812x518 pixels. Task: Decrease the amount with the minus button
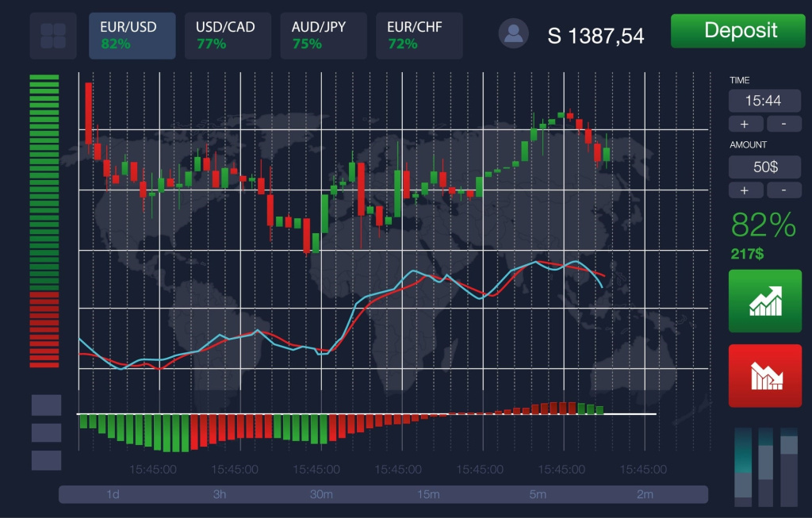pos(784,190)
